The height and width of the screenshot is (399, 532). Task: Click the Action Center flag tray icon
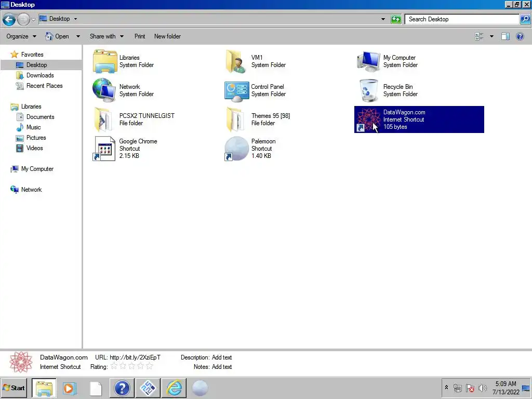[470, 388]
